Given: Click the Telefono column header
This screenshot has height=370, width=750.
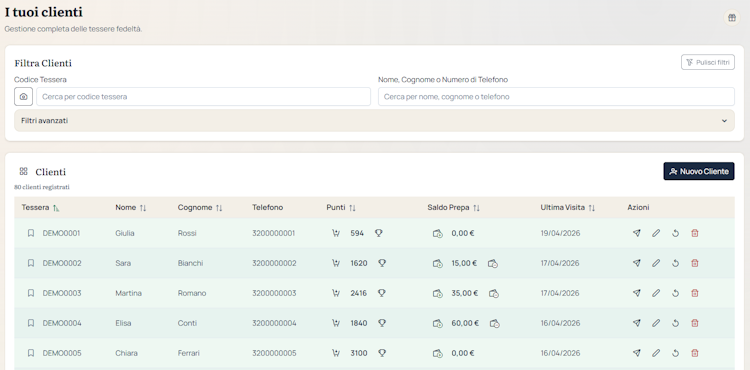Looking at the screenshot, I should pyautogui.click(x=267, y=207).
